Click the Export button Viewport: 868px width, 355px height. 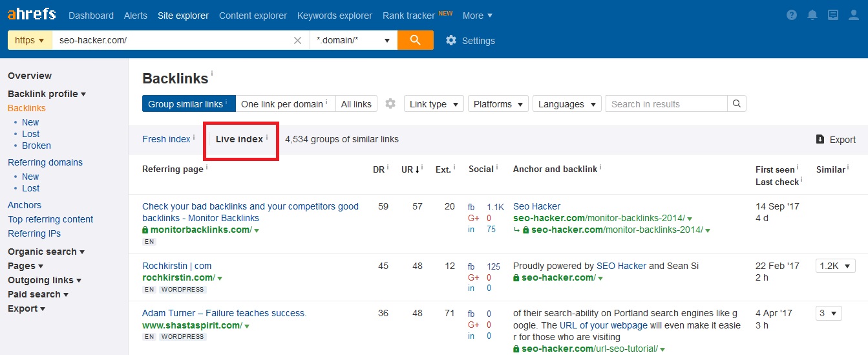[836, 140]
